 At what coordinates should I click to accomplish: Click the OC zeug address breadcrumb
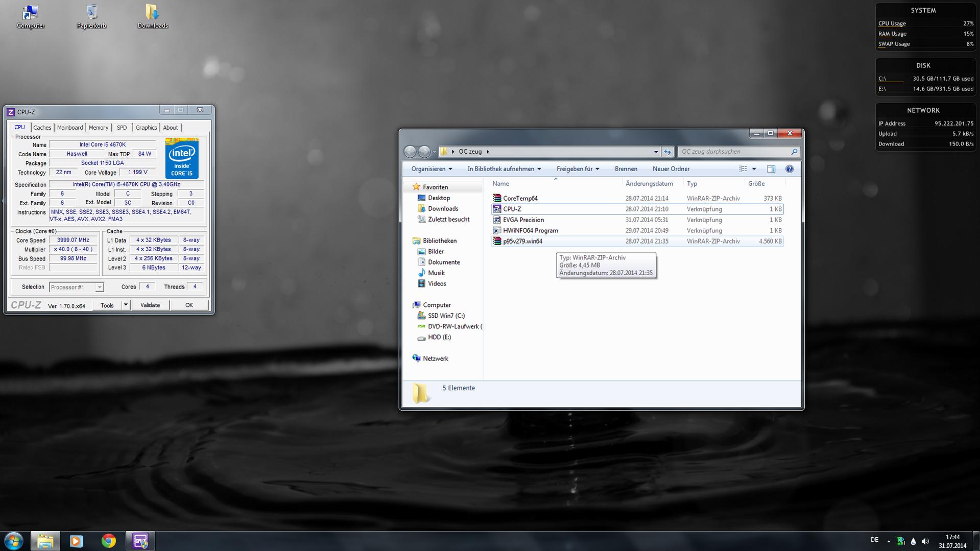pyautogui.click(x=470, y=152)
